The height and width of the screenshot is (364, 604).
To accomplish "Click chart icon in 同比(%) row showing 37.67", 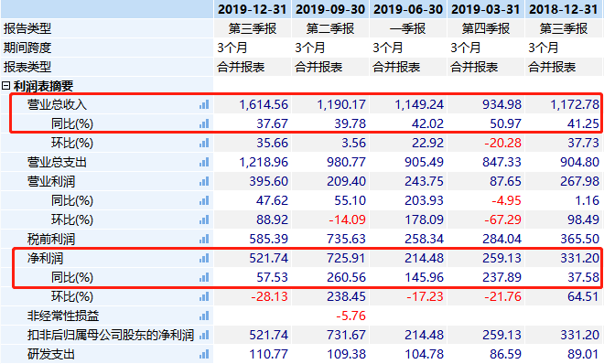I will pos(204,123).
